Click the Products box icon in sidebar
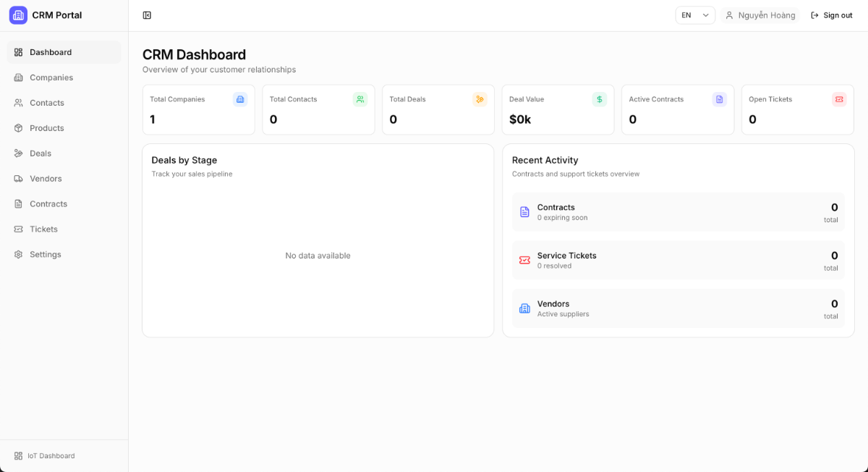The width and height of the screenshot is (868, 472). 19,128
